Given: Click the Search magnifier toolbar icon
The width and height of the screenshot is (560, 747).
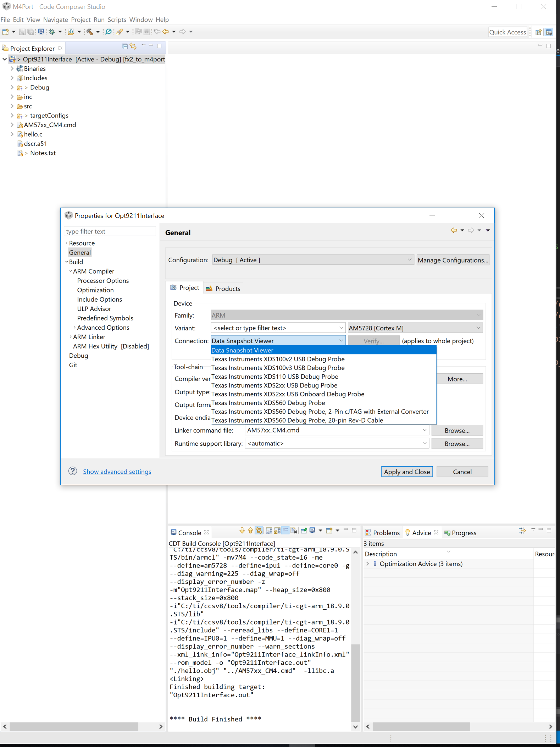Looking at the screenshot, I should click(109, 32).
